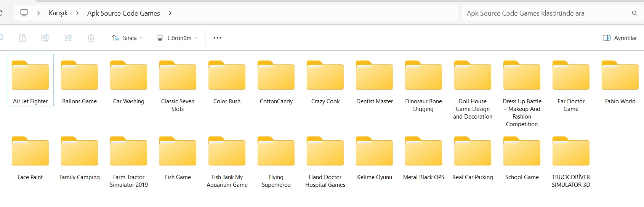The height and width of the screenshot is (207, 644).
Task: Expand chevron after Apk Source Code Games
Action: tap(170, 13)
